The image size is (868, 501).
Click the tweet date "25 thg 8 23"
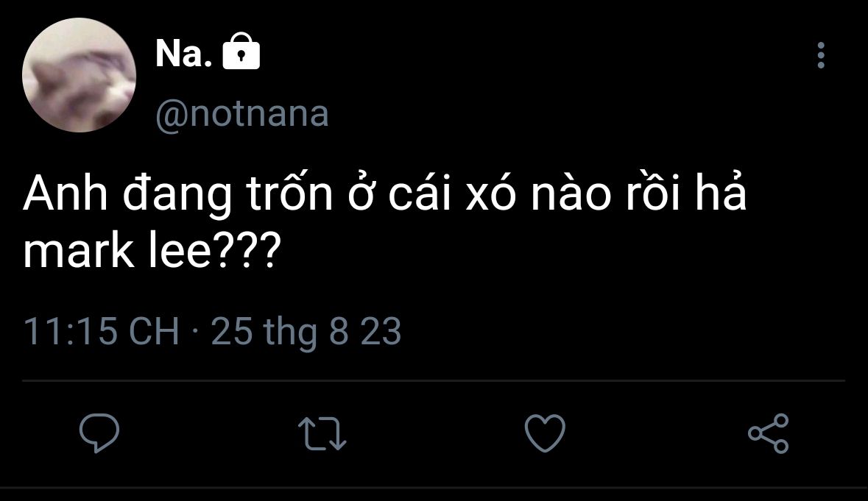coord(306,332)
